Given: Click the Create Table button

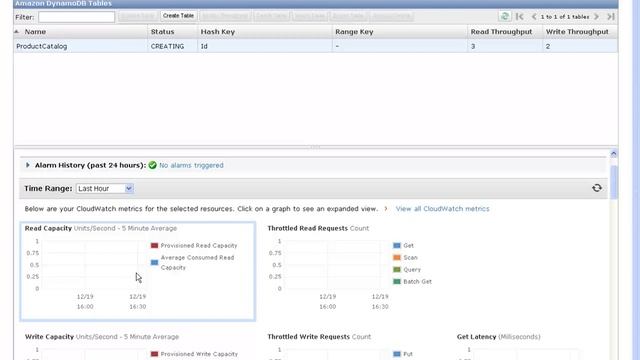Looking at the screenshot, I should tap(178, 16).
